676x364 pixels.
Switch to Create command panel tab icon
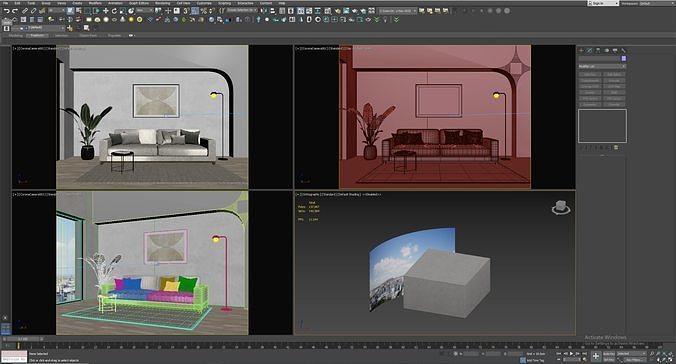(581, 50)
